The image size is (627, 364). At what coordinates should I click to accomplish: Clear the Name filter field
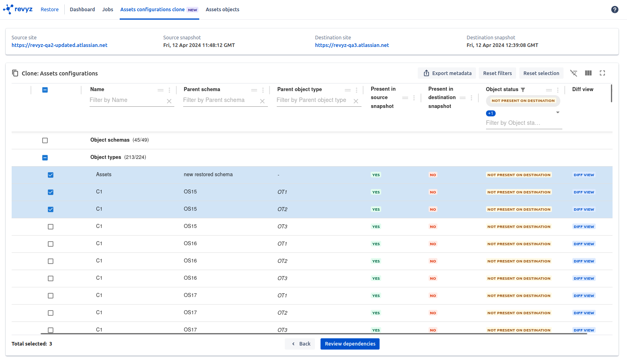click(169, 101)
